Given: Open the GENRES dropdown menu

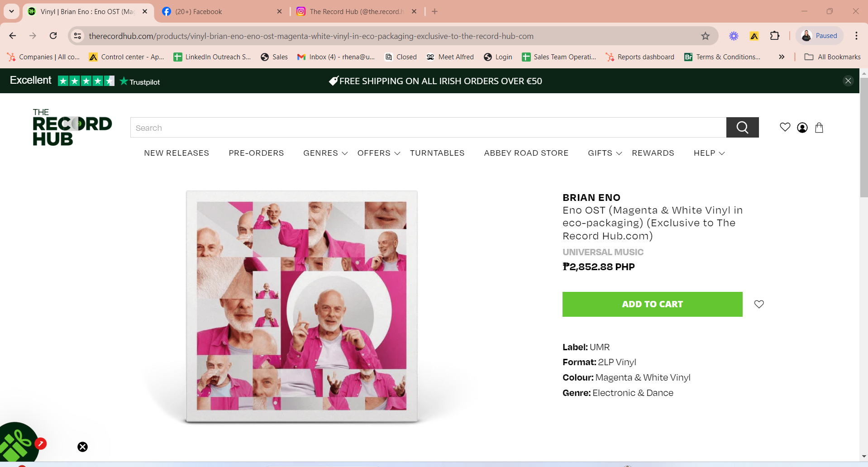Looking at the screenshot, I should (x=325, y=153).
